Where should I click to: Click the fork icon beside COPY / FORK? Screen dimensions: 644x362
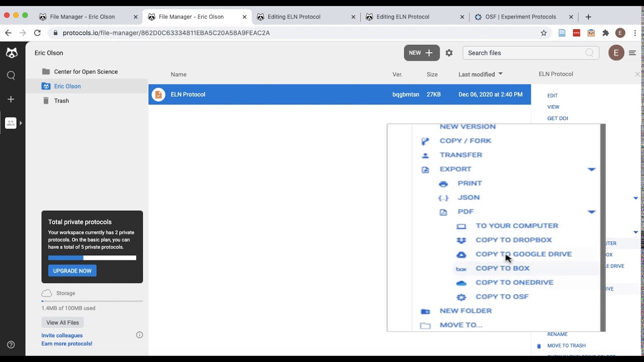click(x=425, y=141)
